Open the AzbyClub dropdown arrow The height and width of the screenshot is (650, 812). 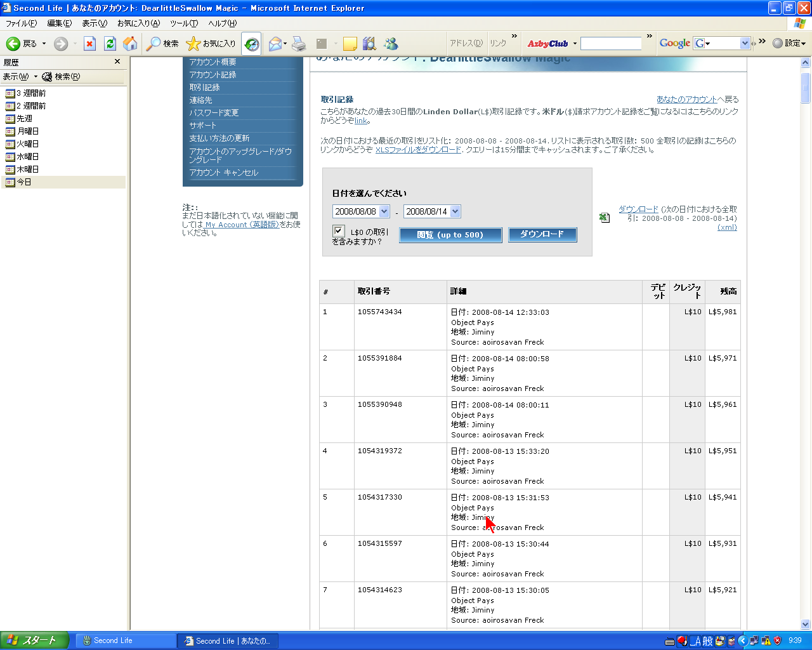(575, 44)
